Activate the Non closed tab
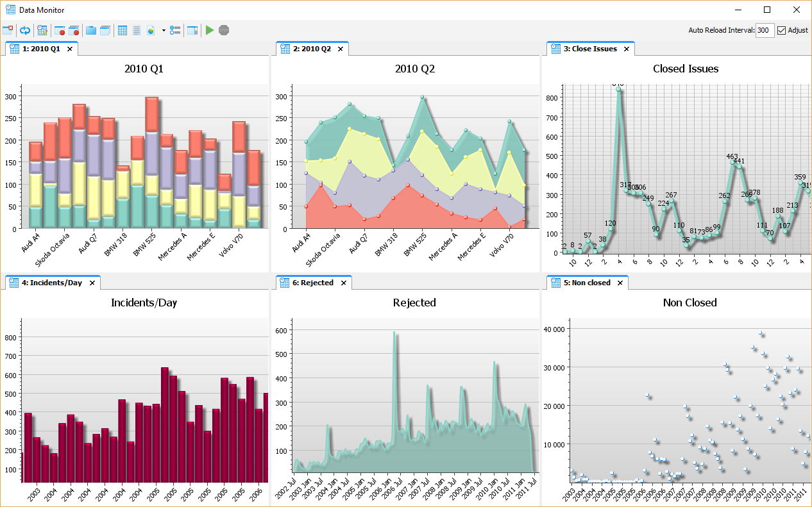The image size is (812, 507). [x=587, y=282]
